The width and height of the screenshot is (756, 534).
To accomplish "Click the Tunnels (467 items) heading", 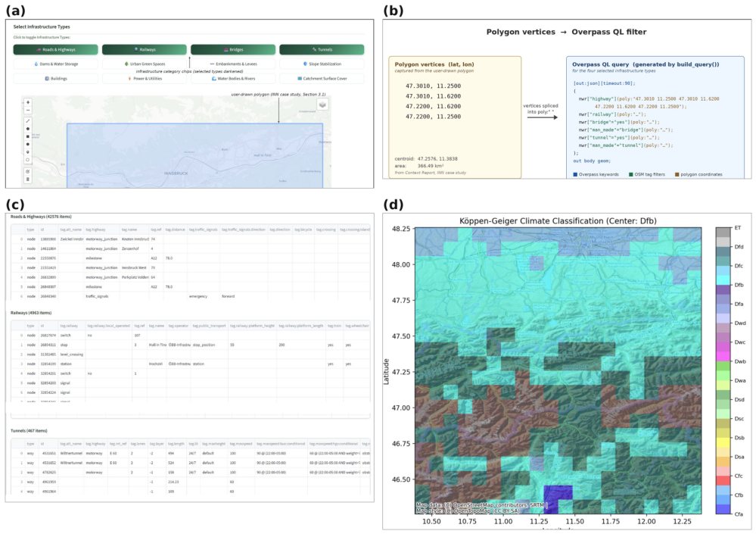I will pyautogui.click(x=29, y=431).
